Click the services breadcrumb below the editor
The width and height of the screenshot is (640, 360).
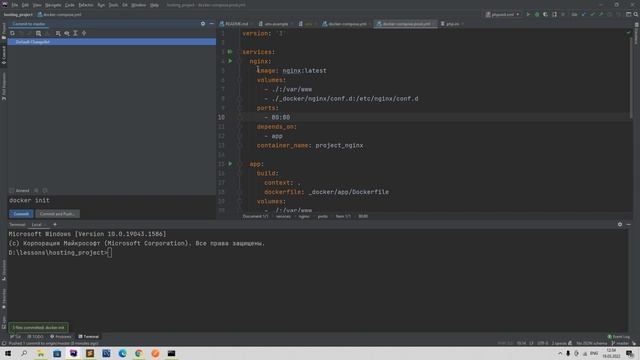tap(283, 216)
